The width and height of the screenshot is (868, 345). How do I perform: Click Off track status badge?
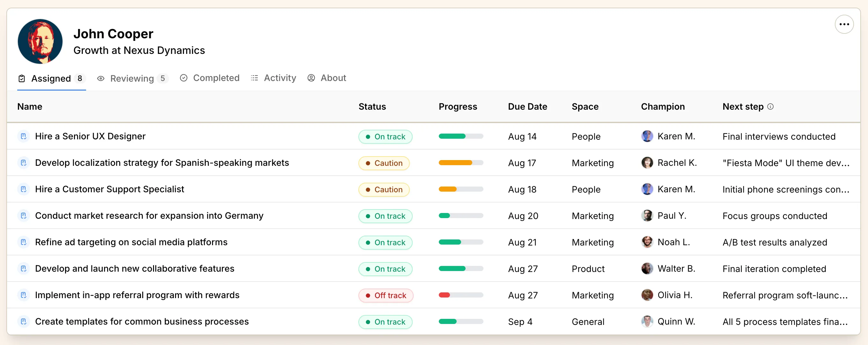pyautogui.click(x=386, y=295)
